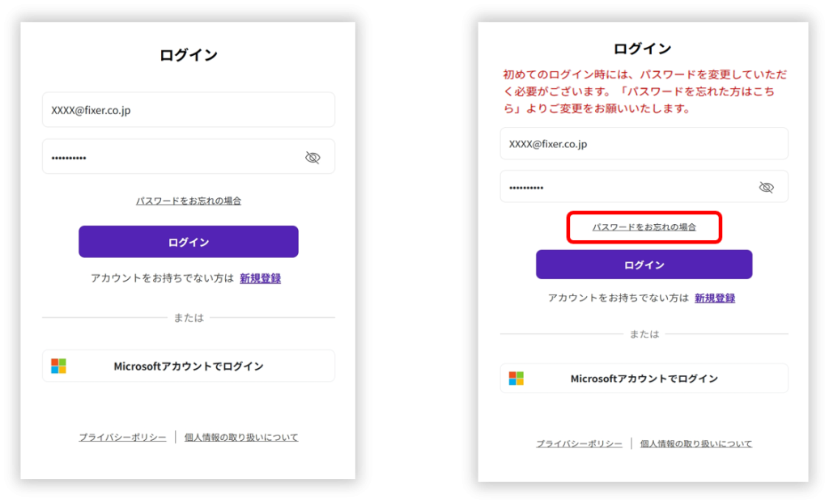
Task: Choose Microsoftアカウントでログイン in the left form
Action: pyautogui.click(x=189, y=366)
